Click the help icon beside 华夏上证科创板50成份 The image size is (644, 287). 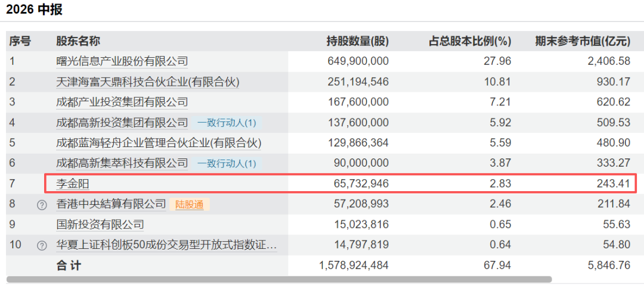tap(42, 245)
